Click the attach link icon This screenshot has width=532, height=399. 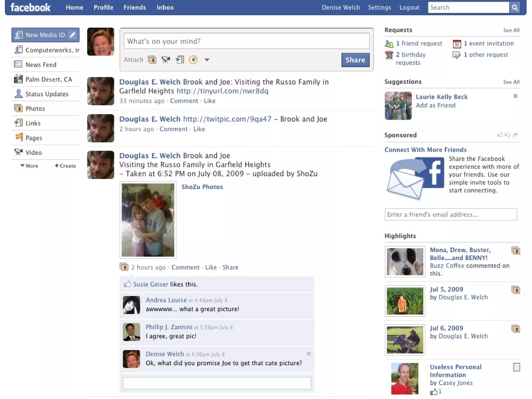(x=180, y=60)
